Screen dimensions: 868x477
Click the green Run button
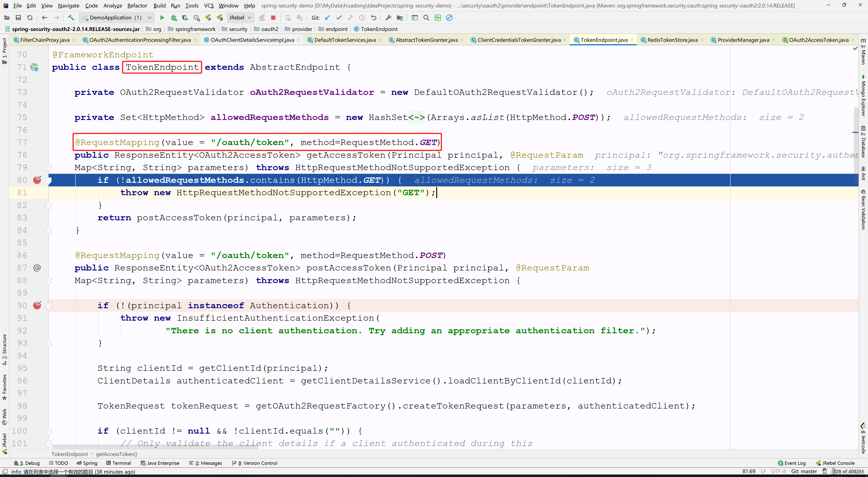point(162,18)
